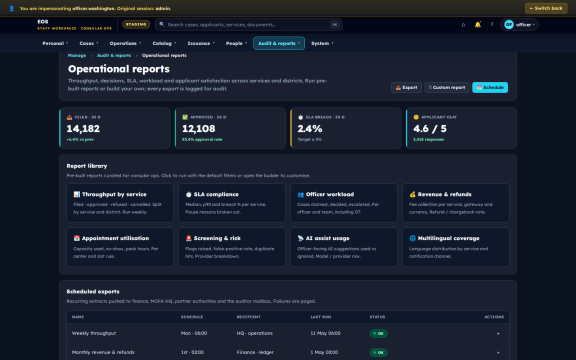Click the OK status of Weekly throughput
576x360 pixels.
[x=379, y=334]
